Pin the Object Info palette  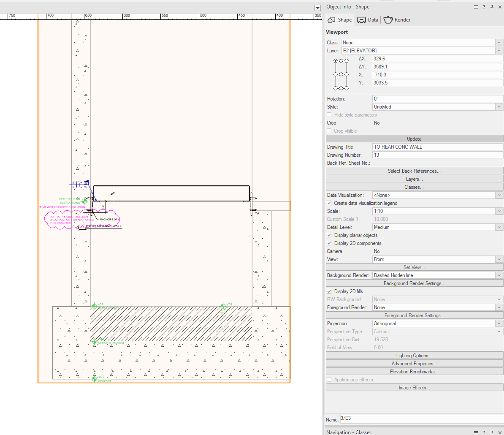point(492,7)
